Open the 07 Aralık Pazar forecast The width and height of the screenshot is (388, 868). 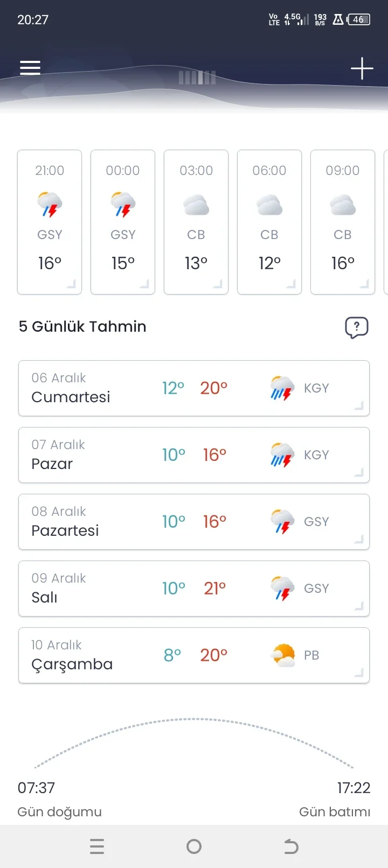coord(194,455)
